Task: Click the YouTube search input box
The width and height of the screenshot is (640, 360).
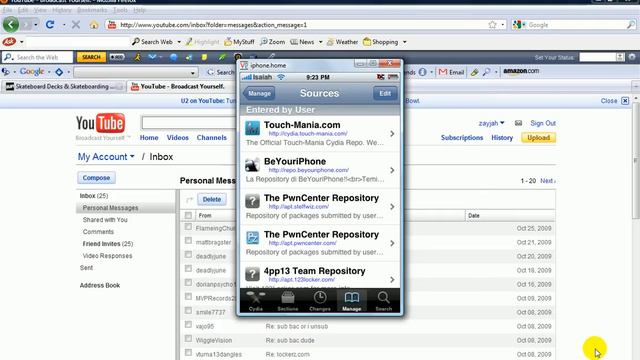Action: click(189, 123)
